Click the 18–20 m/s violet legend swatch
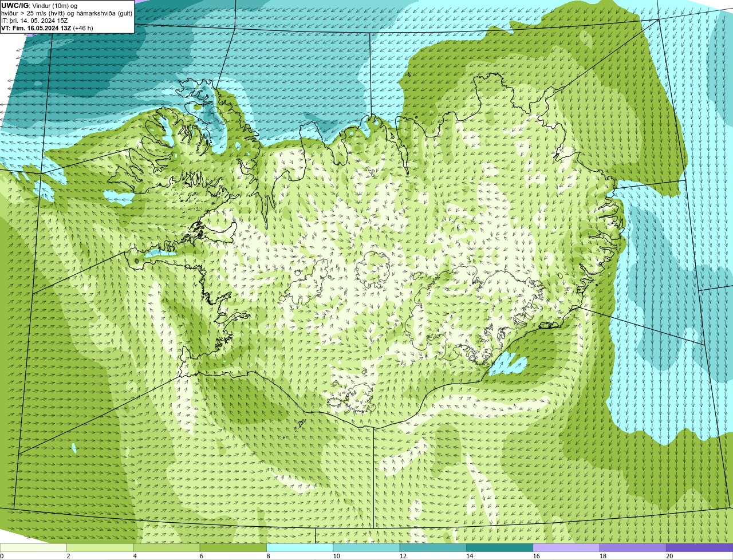The height and width of the screenshot is (560, 733). click(633, 547)
